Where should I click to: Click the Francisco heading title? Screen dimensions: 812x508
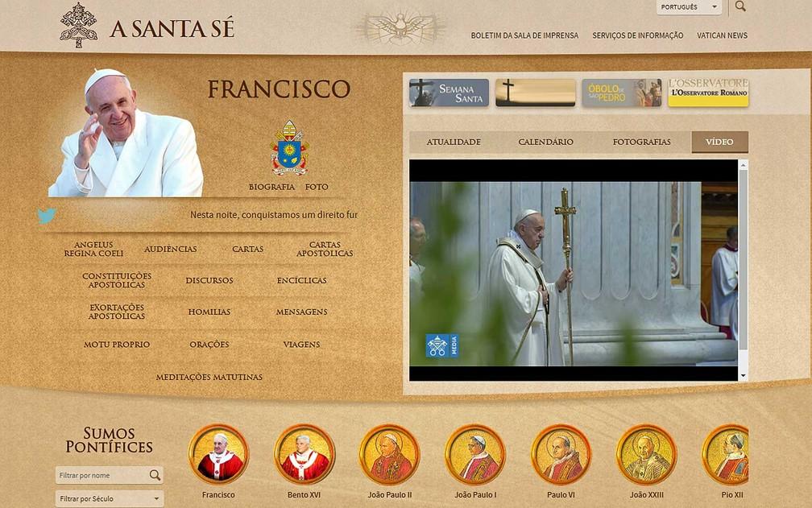(x=279, y=89)
